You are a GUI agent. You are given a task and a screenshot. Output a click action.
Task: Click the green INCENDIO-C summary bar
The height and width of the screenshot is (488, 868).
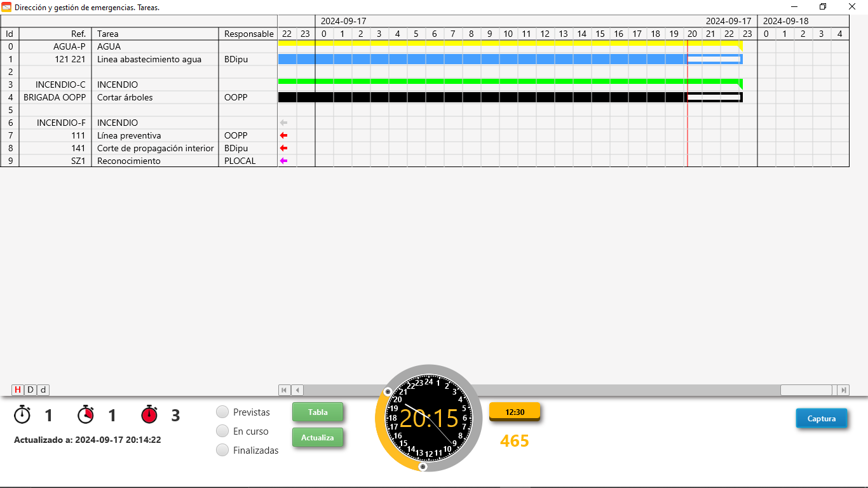coord(510,81)
